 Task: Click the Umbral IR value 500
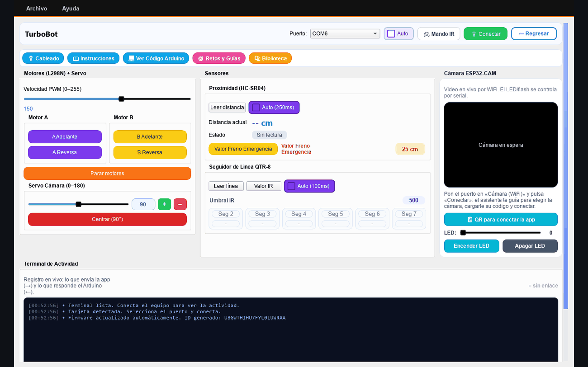pyautogui.click(x=414, y=200)
